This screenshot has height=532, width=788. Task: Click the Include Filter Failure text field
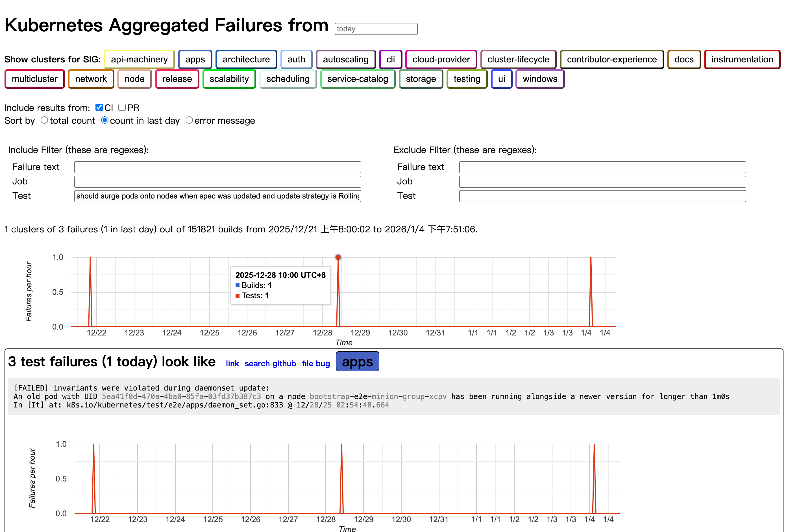coord(217,167)
